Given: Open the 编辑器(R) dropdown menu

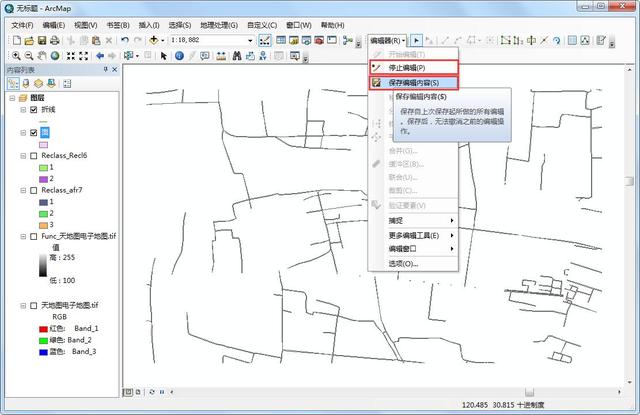Looking at the screenshot, I should [x=387, y=40].
